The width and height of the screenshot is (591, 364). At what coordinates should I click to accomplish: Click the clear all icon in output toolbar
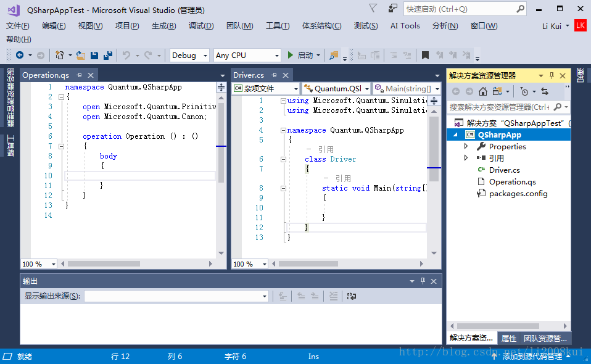[333, 296]
